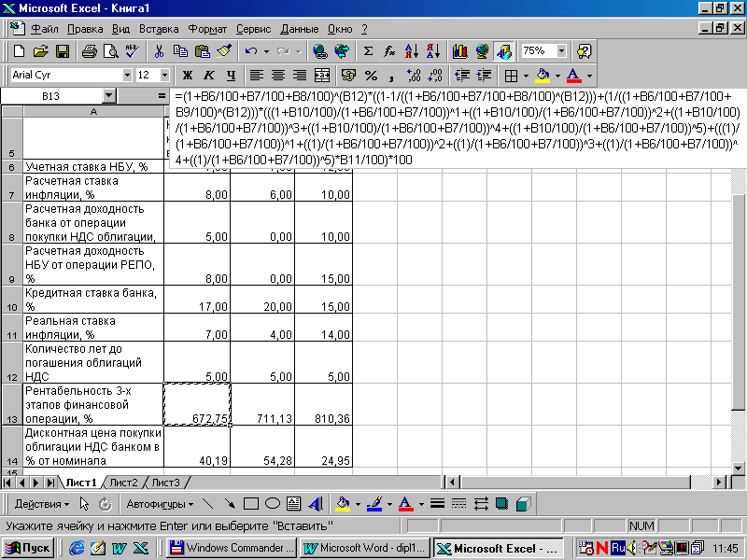Viewport: 747px width, 560px height.
Task: Toggle italic formatting (К)
Action: [208, 76]
